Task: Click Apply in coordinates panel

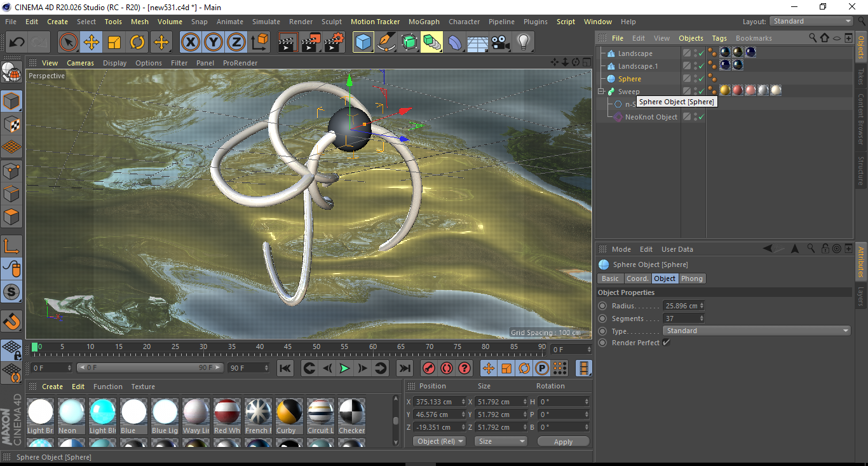Action: click(563, 441)
